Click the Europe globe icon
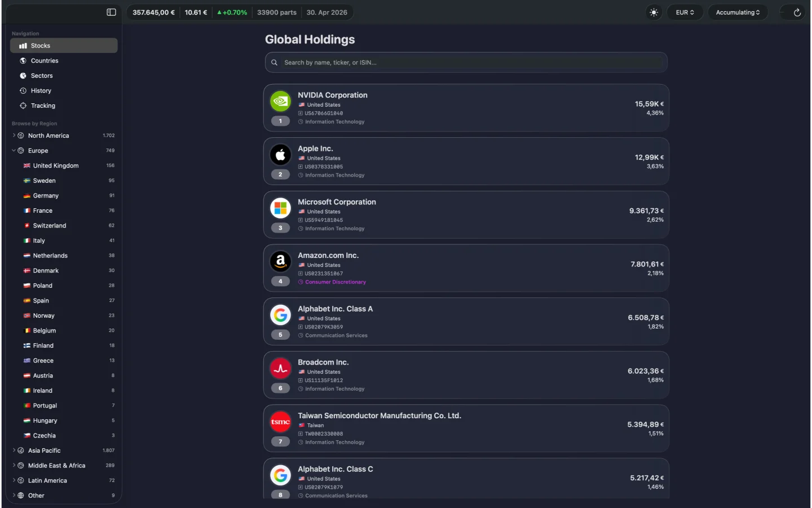 (21, 151)
